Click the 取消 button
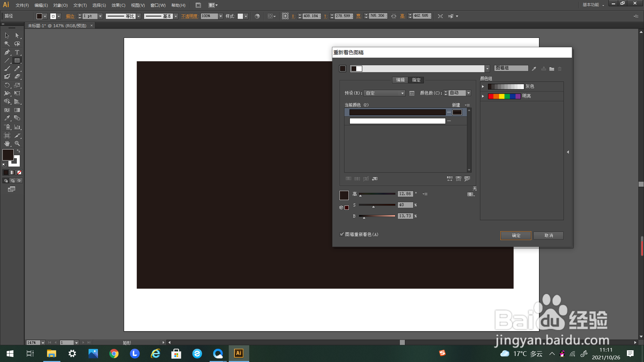Screen dimensions: 644x362 [548, 236]
